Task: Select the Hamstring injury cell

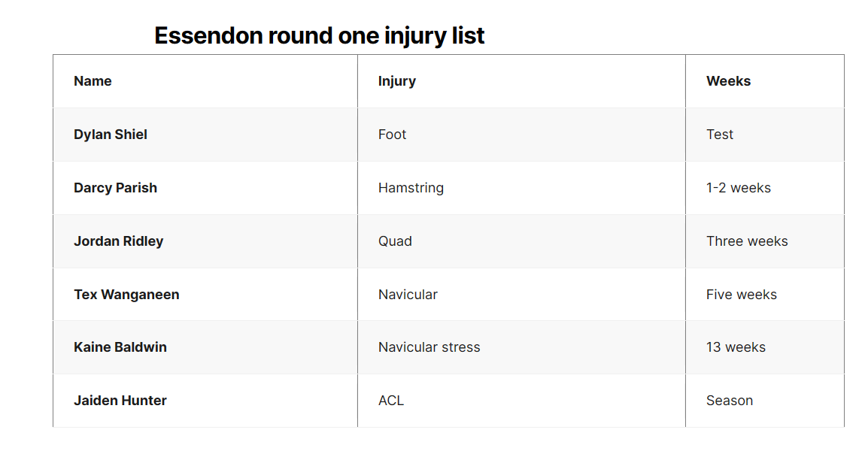Action: click(521, 188)
